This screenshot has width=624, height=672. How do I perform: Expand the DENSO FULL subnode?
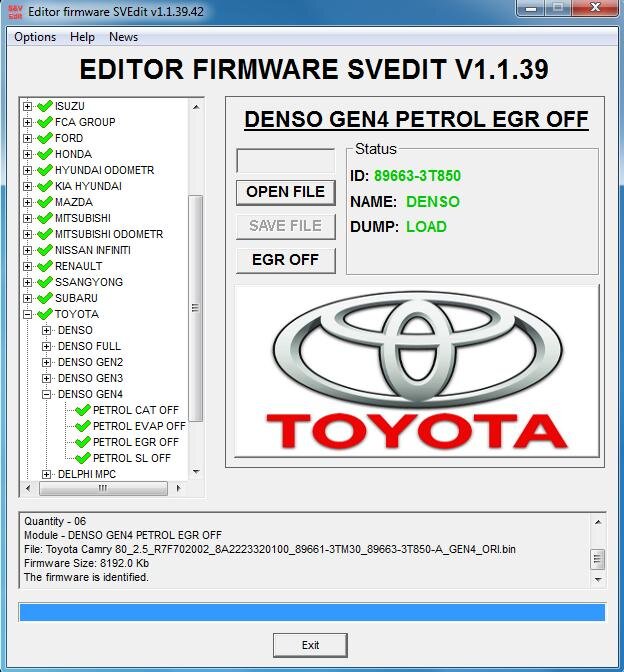pyautogui.click(x=47, y=346)
